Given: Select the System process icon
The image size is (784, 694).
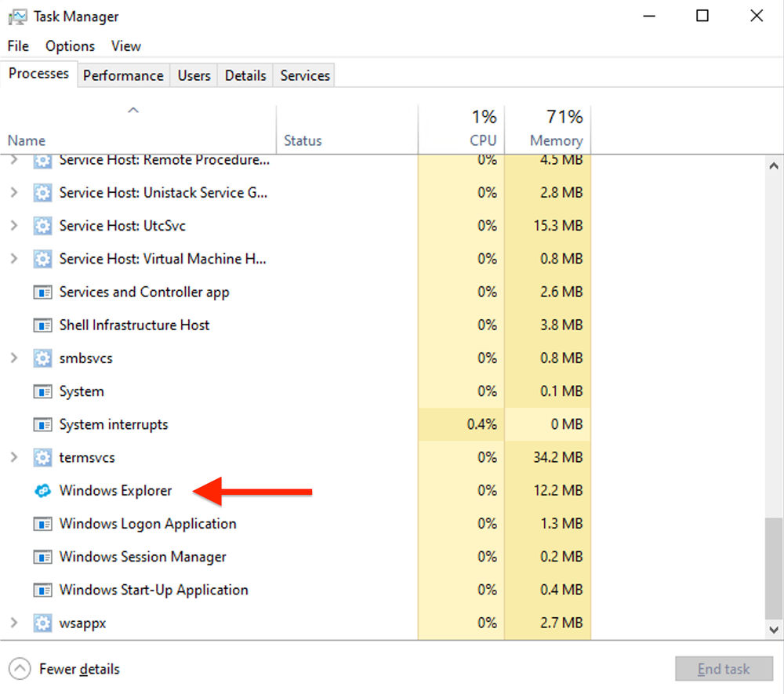Looking at the screenshot, I should pos(43,391).
